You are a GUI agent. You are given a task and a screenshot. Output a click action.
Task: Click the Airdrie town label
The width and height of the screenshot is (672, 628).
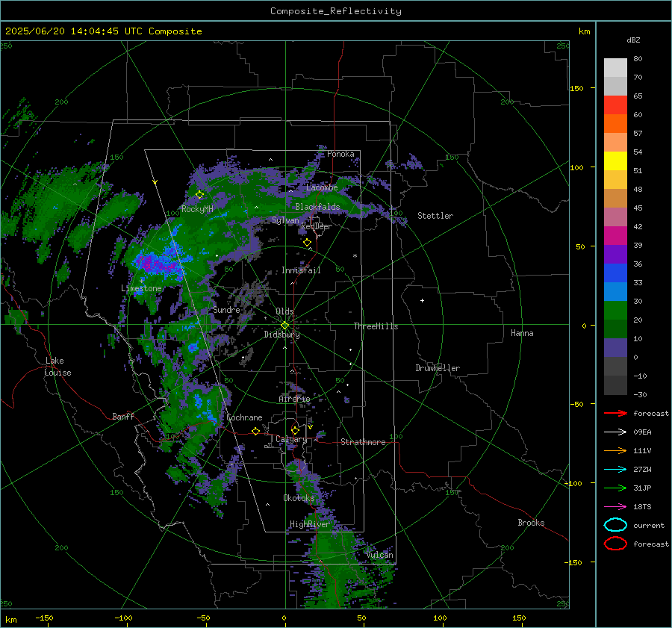click(x=294, y=399)
